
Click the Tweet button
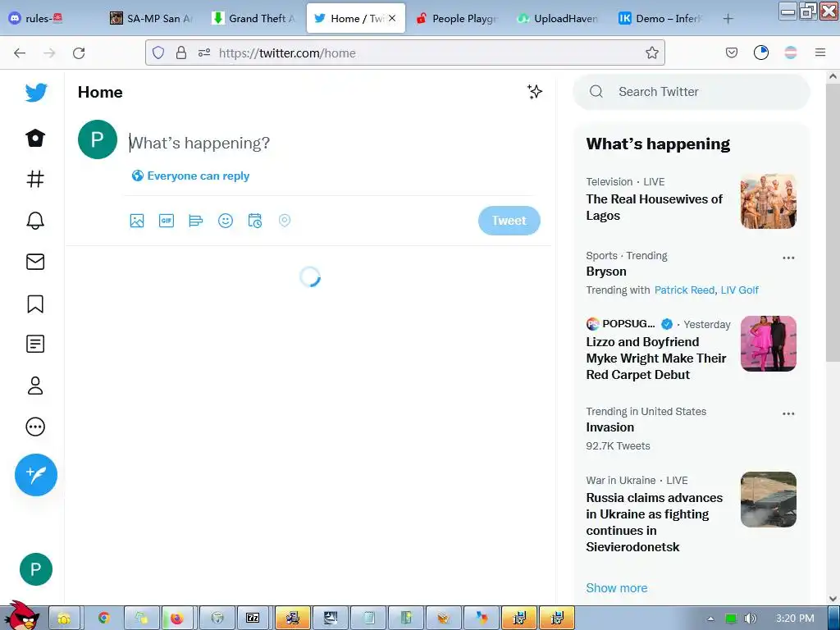click(509, 220)
